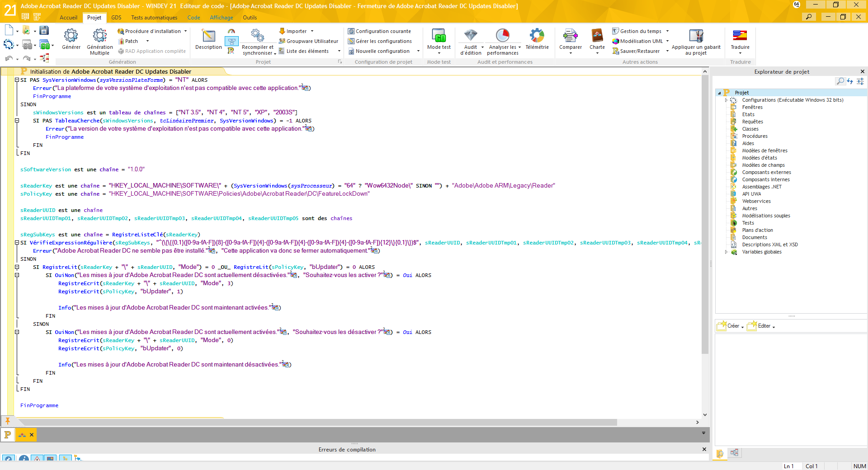Open Analyser les performances
The image size is (868, 470).
click(503, 42)
